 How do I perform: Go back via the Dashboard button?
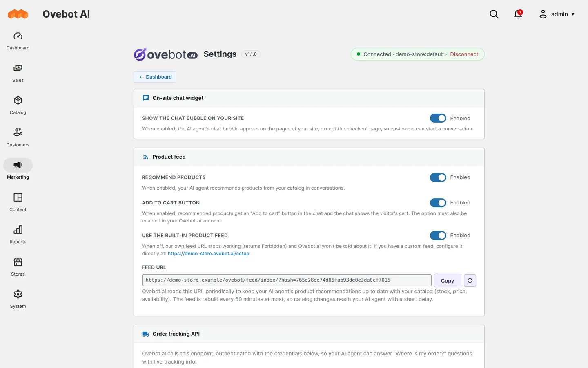click(x=155, y=77)
